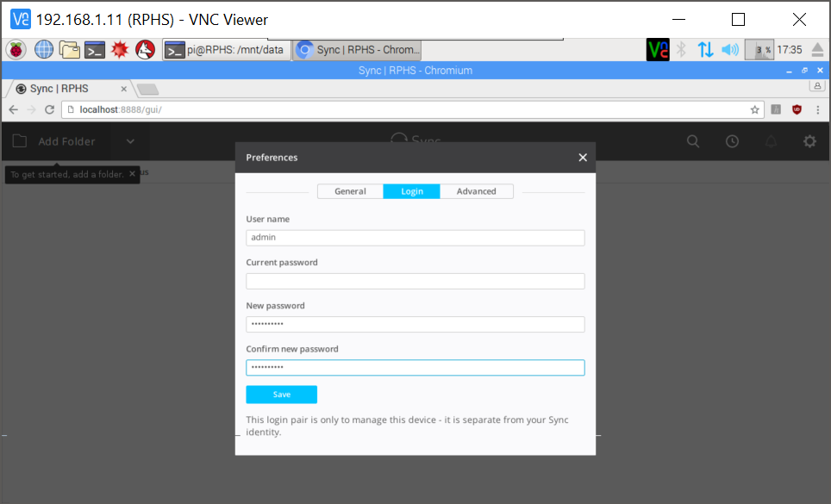Click the Sync search magnifier icon
The width and height of the screenshot is (831, 504).
point(693,141)
